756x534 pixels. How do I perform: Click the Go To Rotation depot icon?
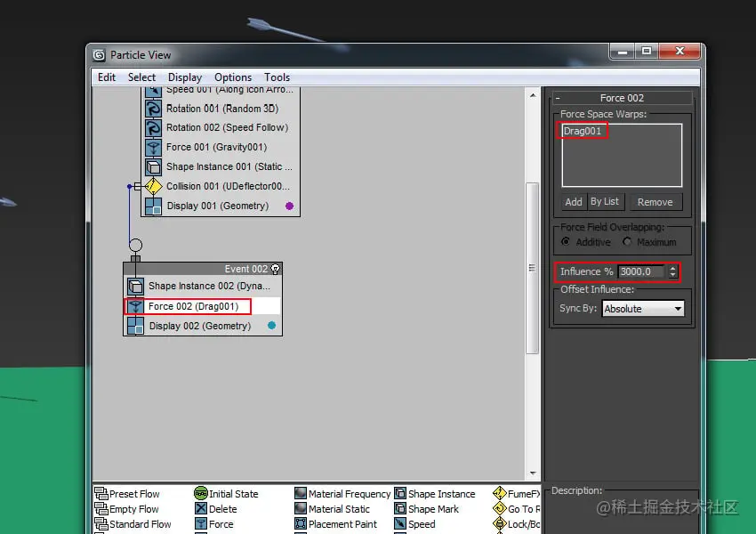click(x=500, y=508)
